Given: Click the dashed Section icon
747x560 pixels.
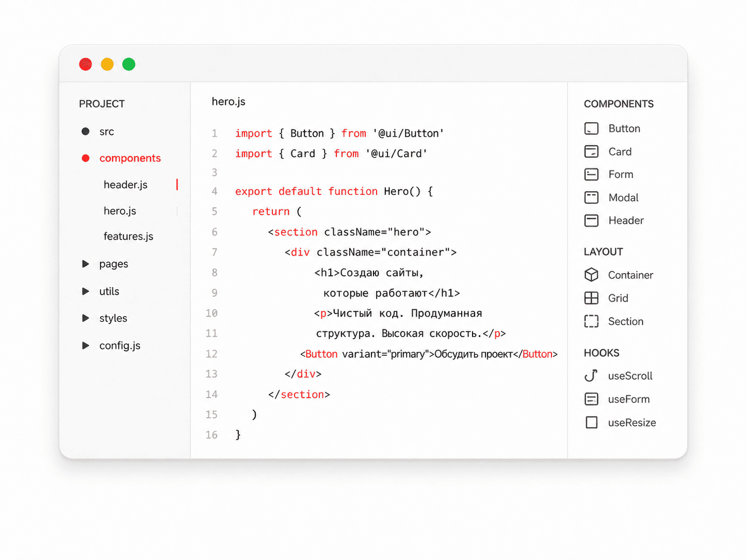Looking at the screenshot, I should click(x=591, y=321).
